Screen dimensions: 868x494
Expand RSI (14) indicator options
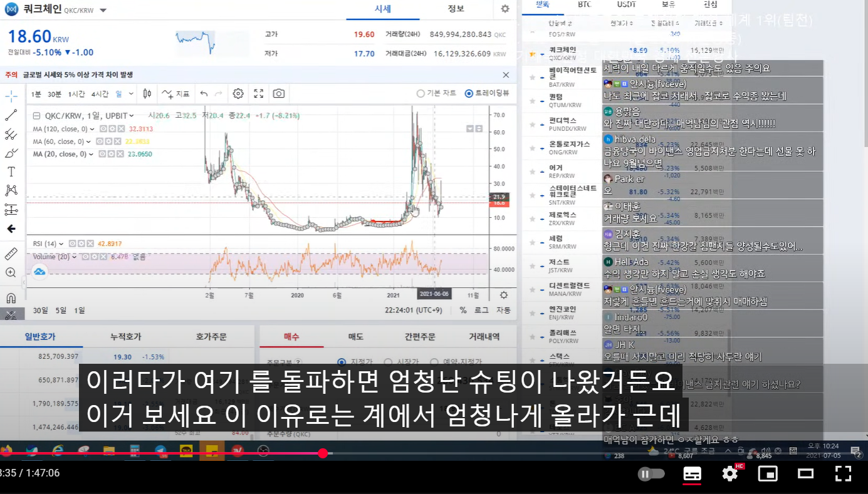point(62,244)
